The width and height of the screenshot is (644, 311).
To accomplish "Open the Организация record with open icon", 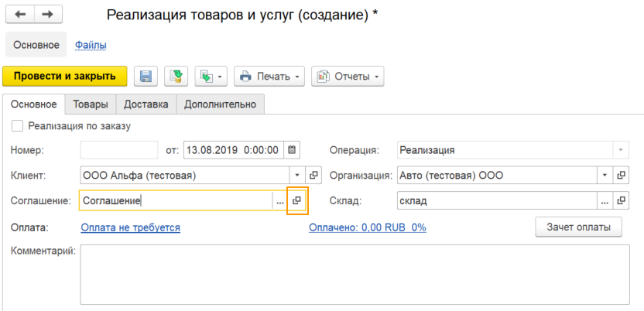I will click(x=621, y=176).
